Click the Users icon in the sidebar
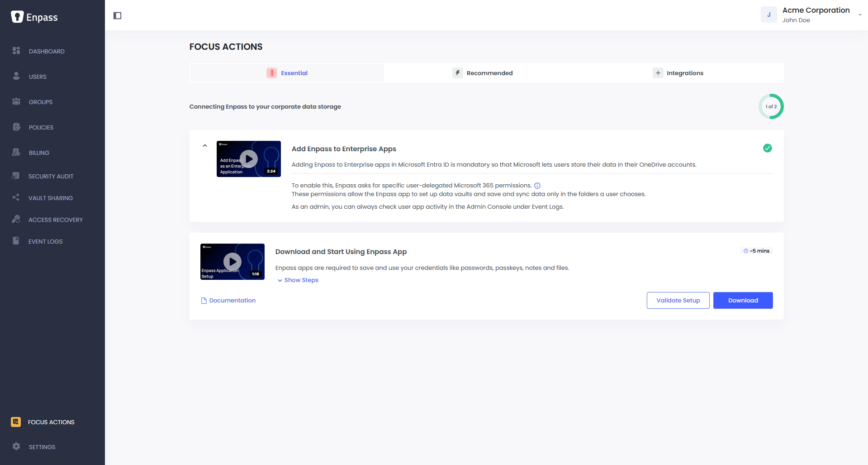The image size is (868, 465). coord(16,76)
